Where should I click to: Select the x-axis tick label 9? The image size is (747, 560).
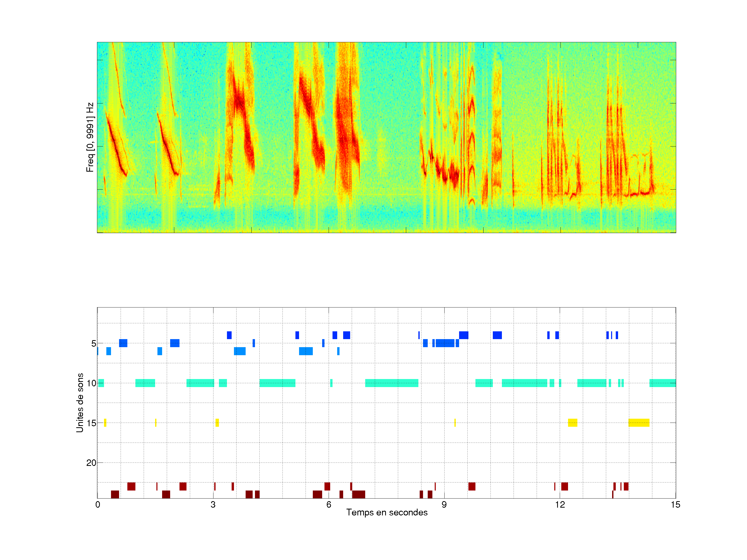[x=444, y=505]
